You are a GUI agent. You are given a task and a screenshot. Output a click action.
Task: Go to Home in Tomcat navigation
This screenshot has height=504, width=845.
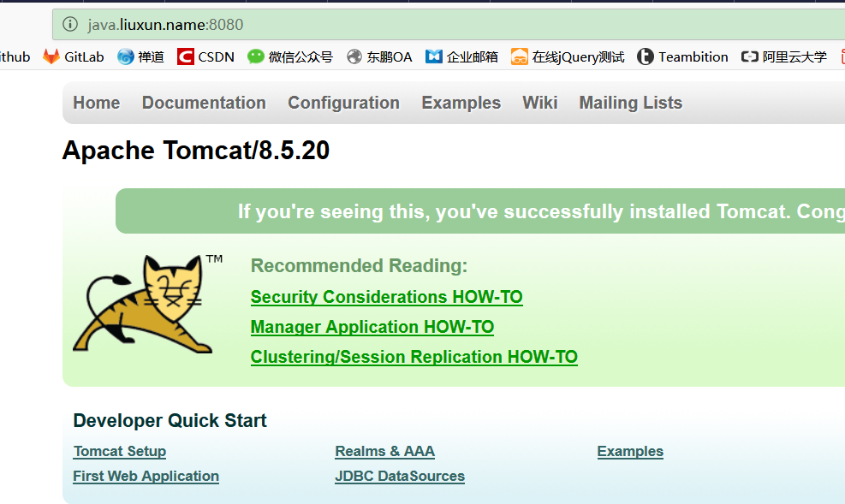point(97,103)
